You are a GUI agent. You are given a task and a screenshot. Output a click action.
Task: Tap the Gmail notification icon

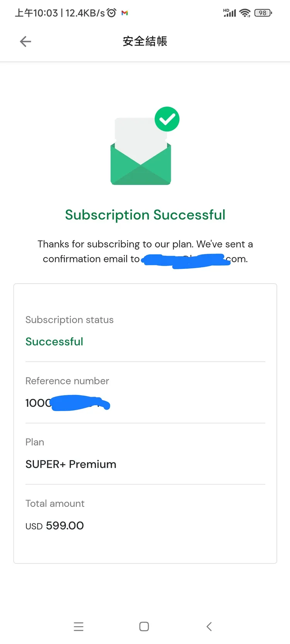click(125, 13)
